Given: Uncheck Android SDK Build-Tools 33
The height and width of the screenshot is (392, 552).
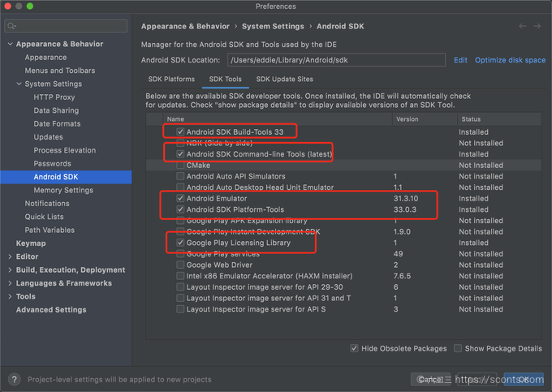Looking at the screenshot, I should pyautogui.click(x=180, y=131).
